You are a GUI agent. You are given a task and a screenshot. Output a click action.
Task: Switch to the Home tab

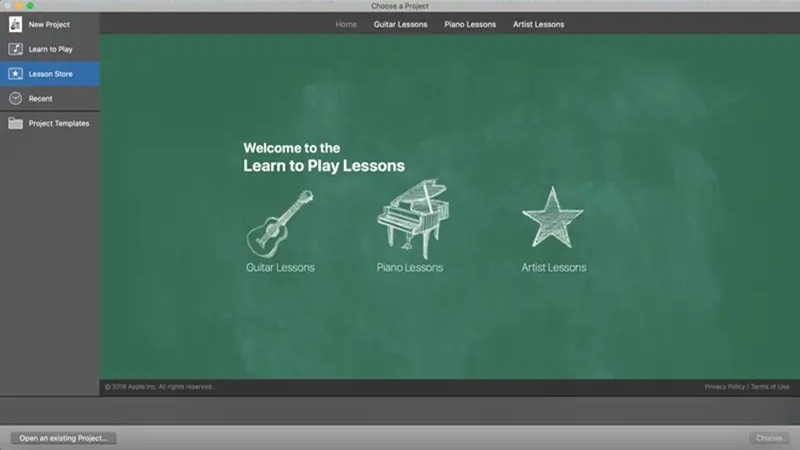(346, 24)
